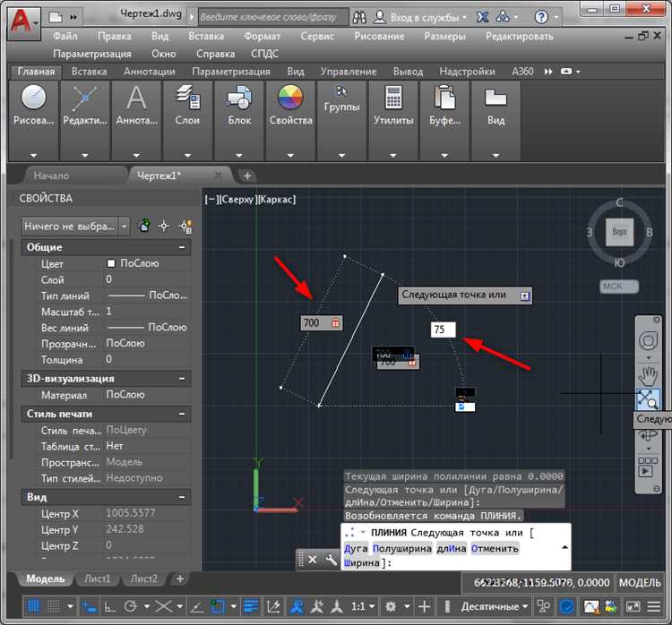Click the МСК coordinate system button
Viewport: 672px width, 625px height.
pyautogui.click(x=619, y=287)
